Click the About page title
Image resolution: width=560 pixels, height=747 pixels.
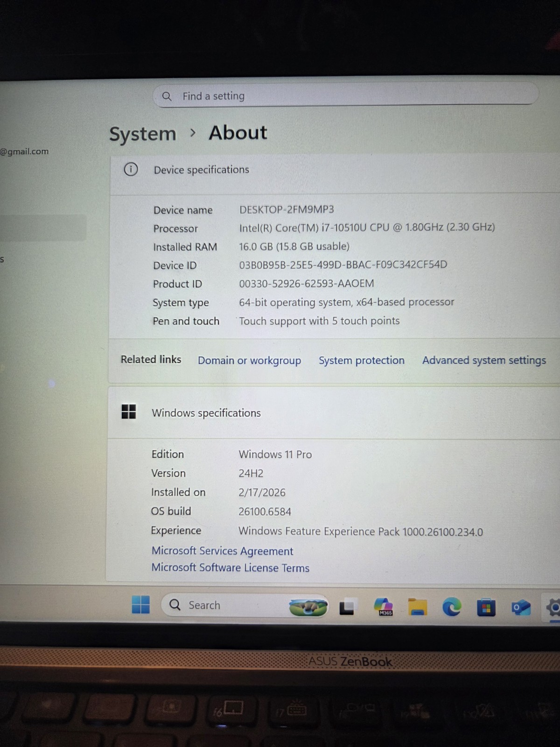pos(238,133)
